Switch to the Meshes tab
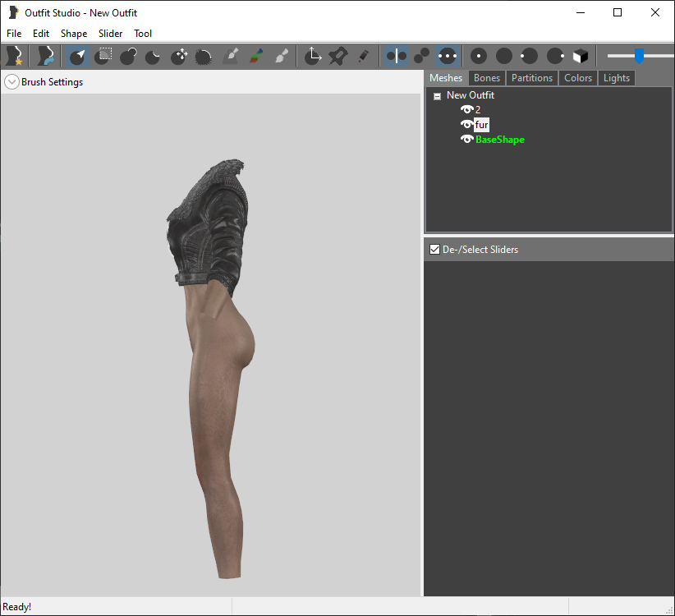Screen dimensions: 675x616 click(x=446, y=78)
